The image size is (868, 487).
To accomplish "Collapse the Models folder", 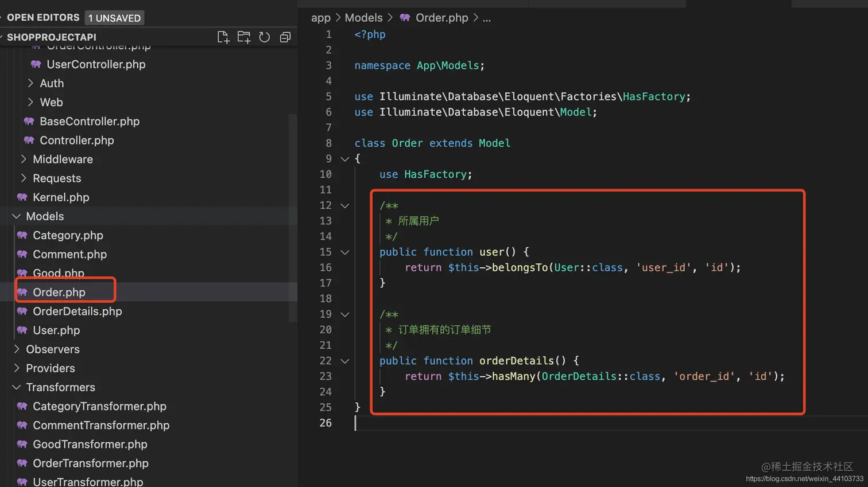I will [x=45, y=216].
